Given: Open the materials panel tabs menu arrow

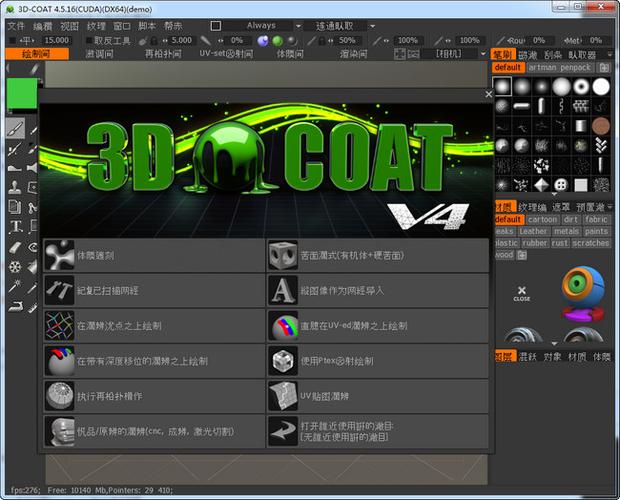Looking at the screenshot, I should (610, 207).
